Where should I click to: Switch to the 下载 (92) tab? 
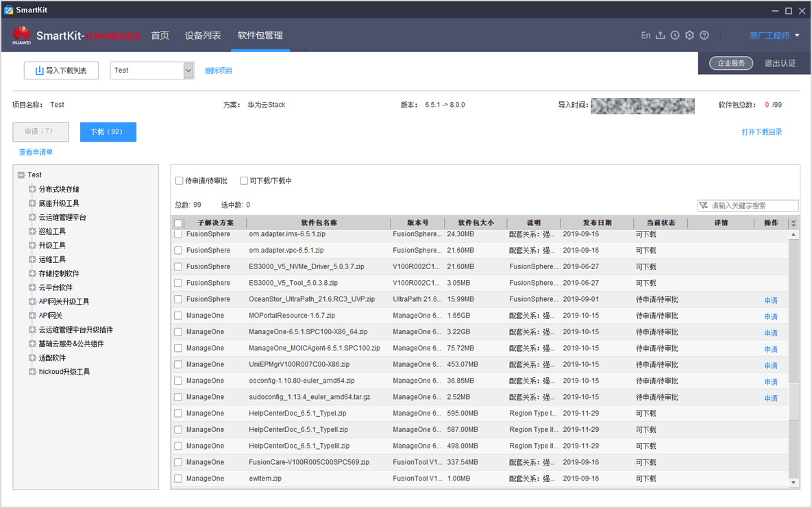tap(108, 131)
